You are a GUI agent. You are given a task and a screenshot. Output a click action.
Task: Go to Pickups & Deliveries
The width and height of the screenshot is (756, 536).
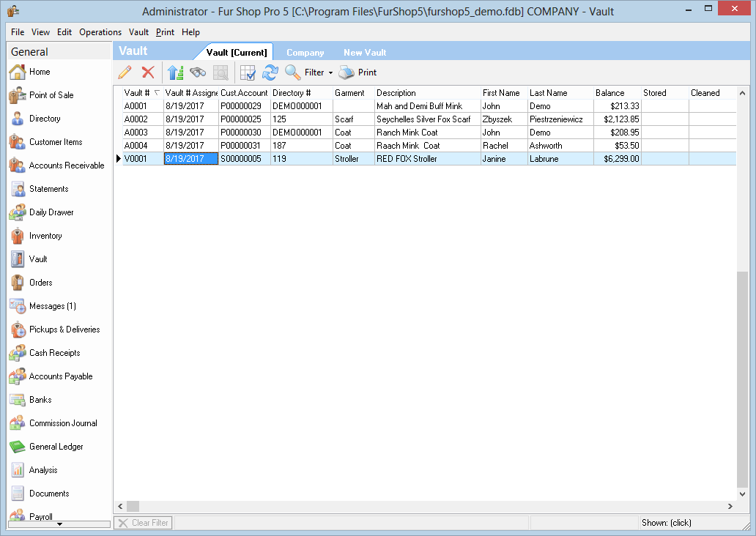click(x=64, y=330)
